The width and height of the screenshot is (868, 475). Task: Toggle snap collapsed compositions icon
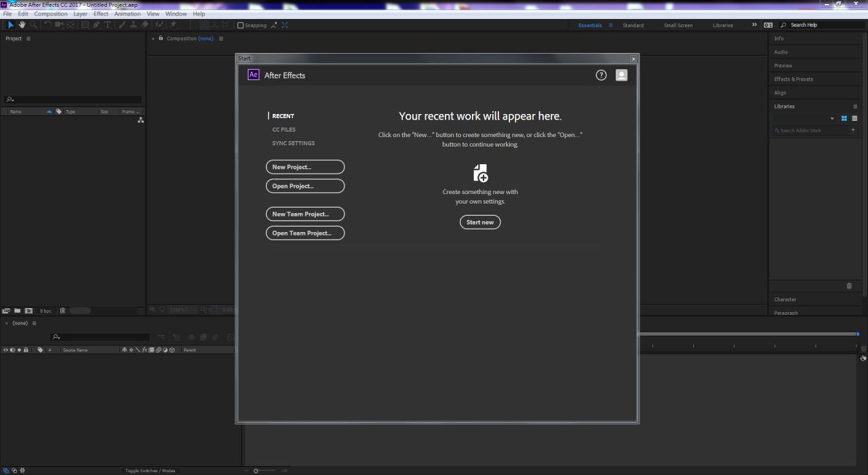click(x=285, y=25)
